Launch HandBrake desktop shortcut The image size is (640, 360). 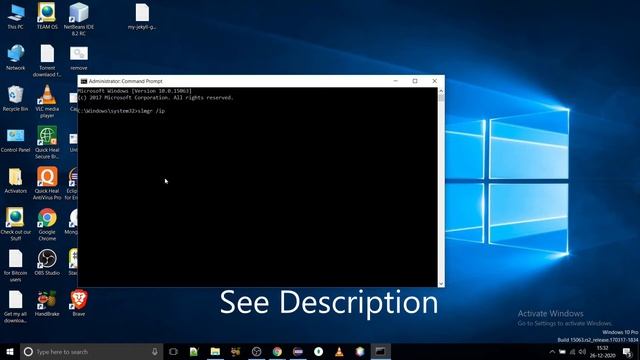(x=47, y=303)
